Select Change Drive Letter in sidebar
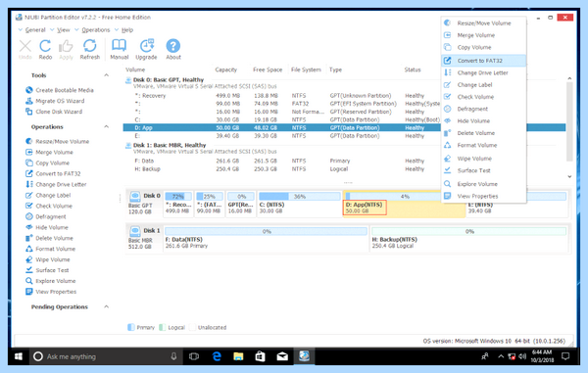 (x=61, y=184)
